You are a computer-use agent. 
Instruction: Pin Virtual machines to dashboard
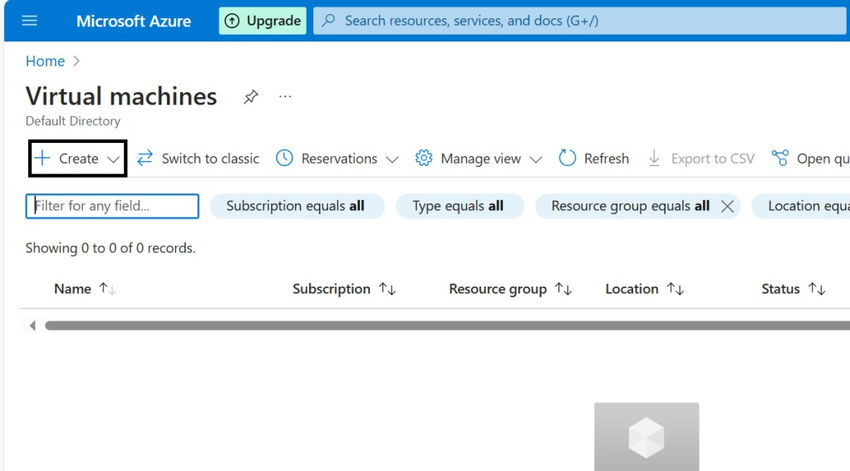tap(251, 97)
